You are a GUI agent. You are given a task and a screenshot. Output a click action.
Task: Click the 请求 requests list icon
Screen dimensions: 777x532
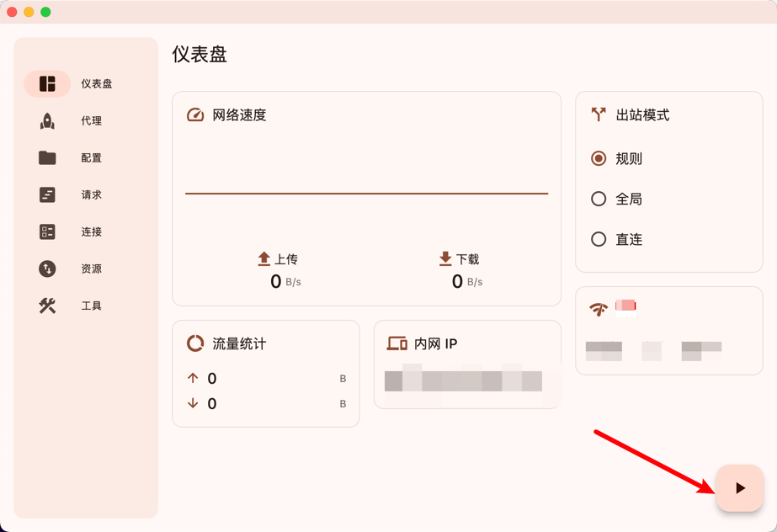47,194
